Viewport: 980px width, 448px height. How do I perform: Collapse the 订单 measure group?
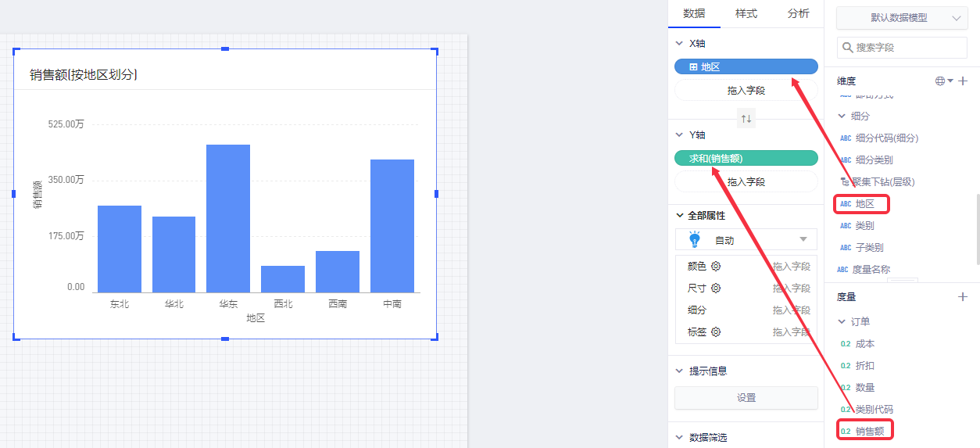[x=842, y=321]
